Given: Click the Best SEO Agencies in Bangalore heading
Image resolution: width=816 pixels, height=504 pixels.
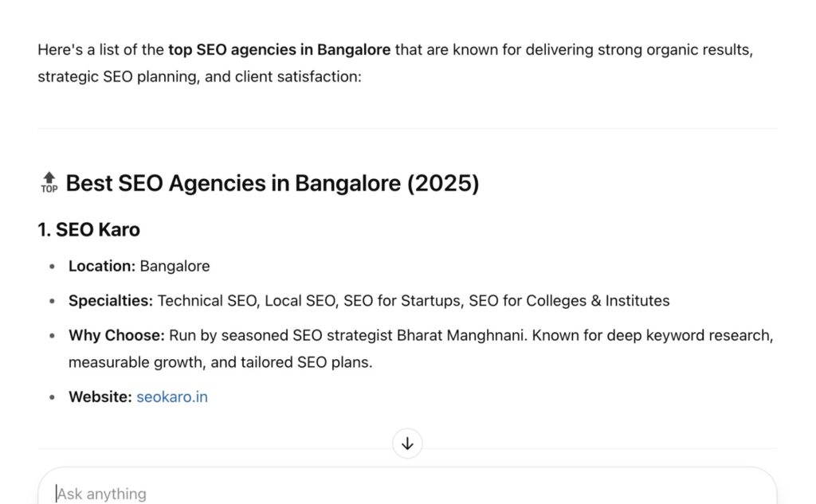Looking at the screenshot, I should click(x=273, y=183).
